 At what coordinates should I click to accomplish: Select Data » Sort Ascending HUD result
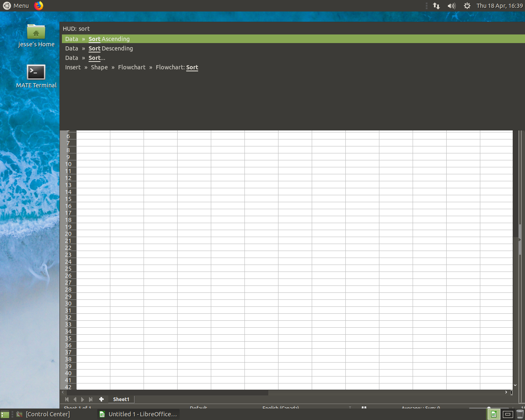[x=293, y=39]
